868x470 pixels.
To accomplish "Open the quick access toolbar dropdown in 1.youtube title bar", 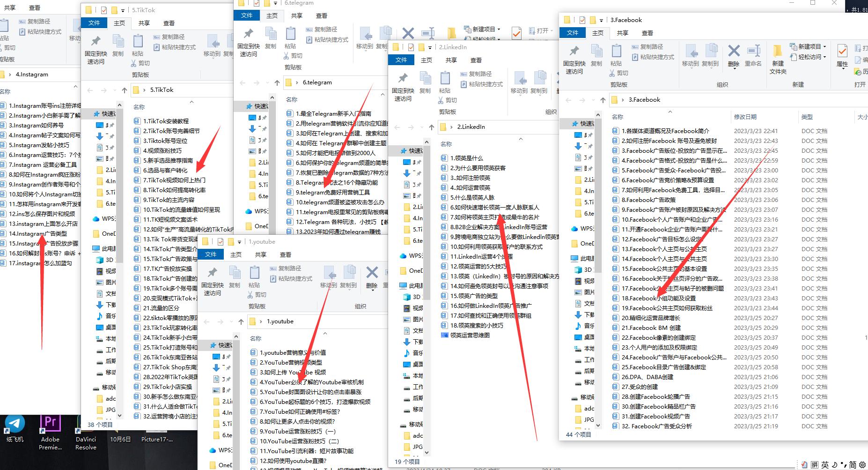I will [239, 242].
